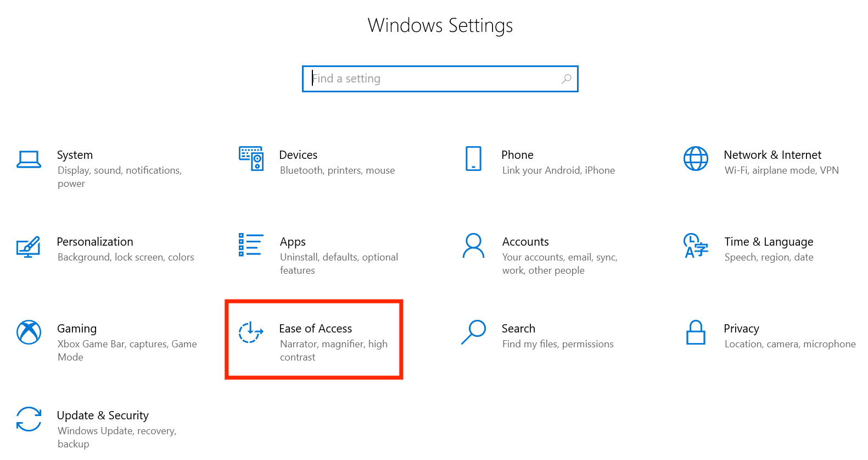Screen dimensions: 868x460
Task: Open the Ease of Access label
Action: click(316, 329)
